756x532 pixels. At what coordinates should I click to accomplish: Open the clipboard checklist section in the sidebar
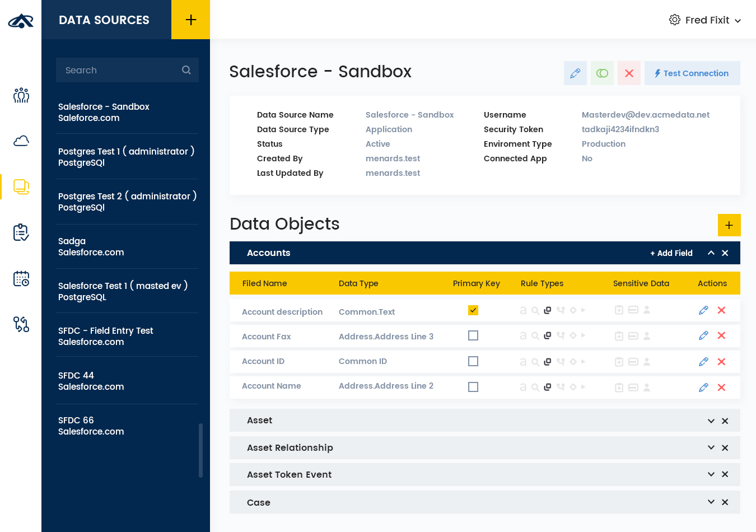pos(21,232)
